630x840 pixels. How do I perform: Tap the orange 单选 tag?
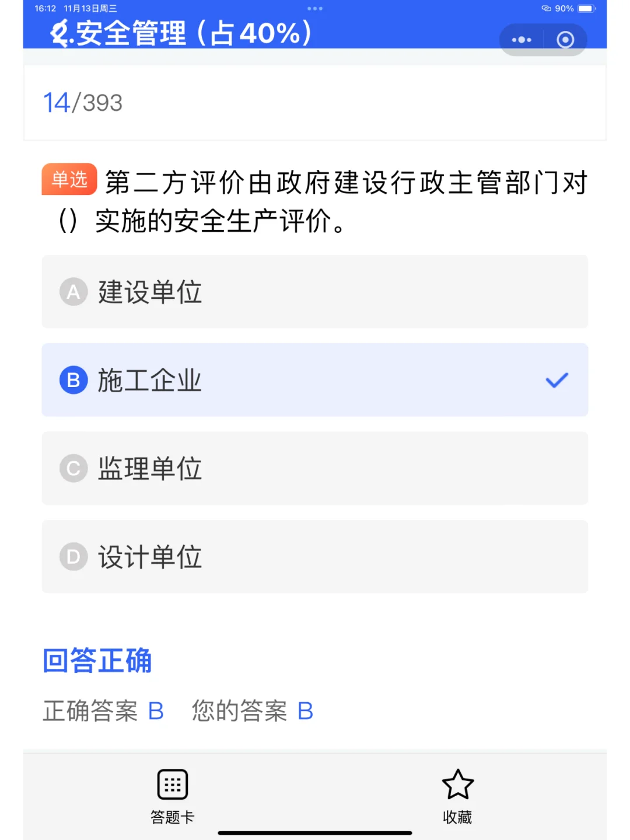tap(69, 179)
